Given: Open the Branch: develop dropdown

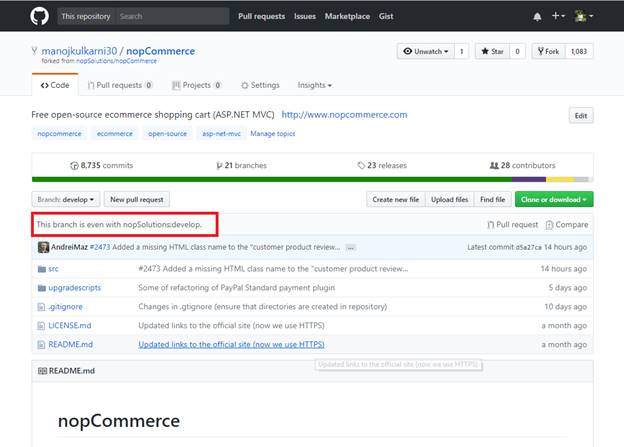Looking at the screenshot, I should click(66, 199).
